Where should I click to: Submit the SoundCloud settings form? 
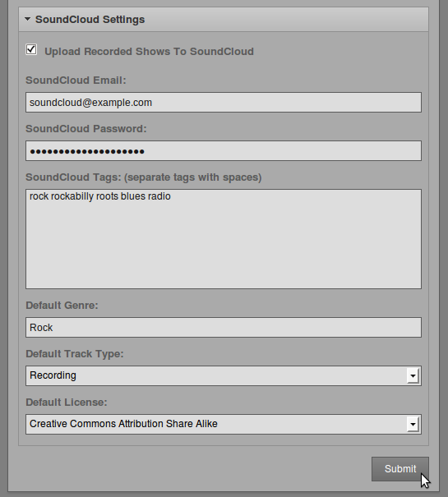click(400, 469)
